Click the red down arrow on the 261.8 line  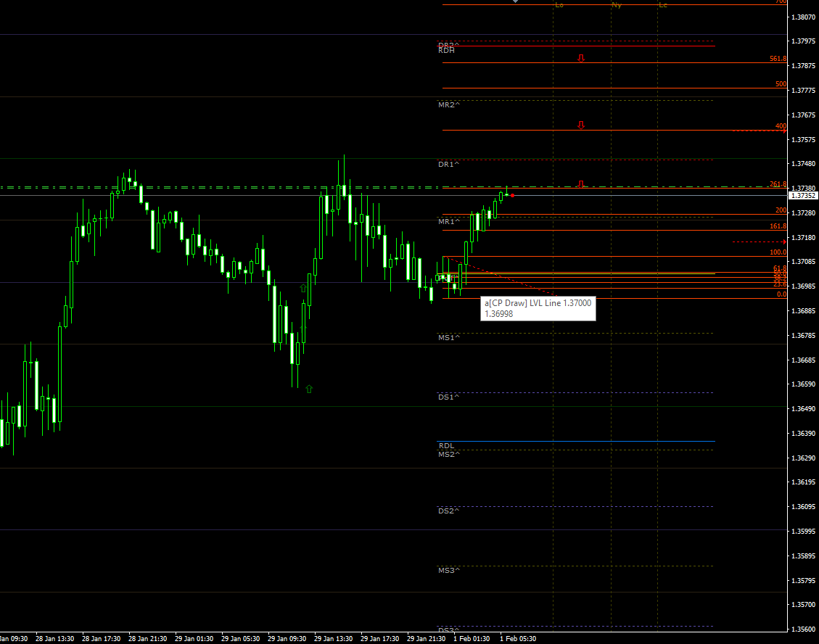(581, 184)
